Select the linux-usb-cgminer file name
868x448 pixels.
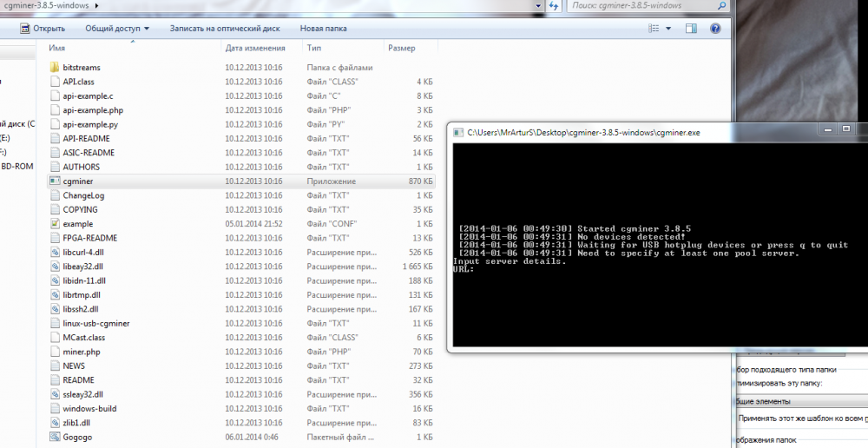pyautogui.click(x=96, y=323)
